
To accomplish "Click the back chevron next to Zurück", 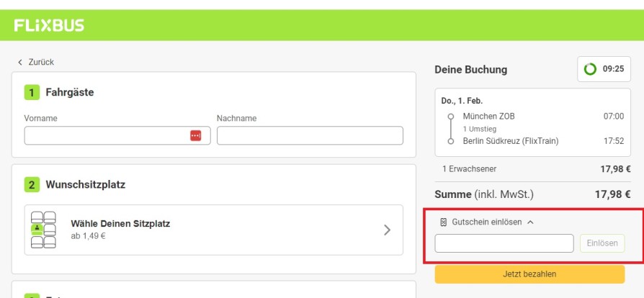I will tap(20, 63).
